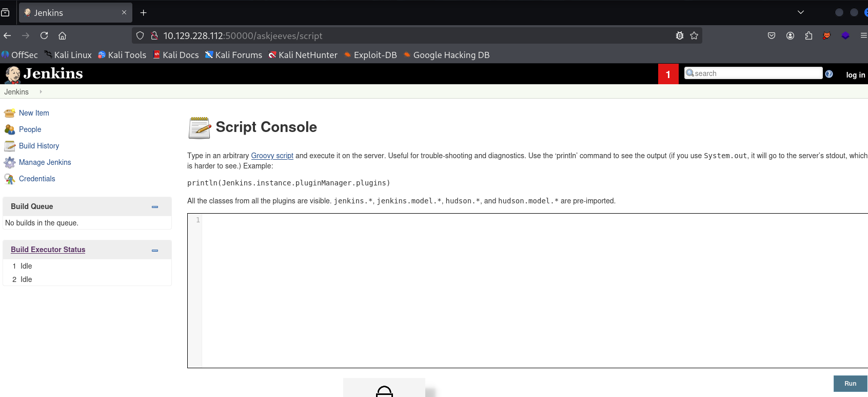Open the Kali NetHunter bookmark
The image size is (868, 397).
tap(303, 55)
